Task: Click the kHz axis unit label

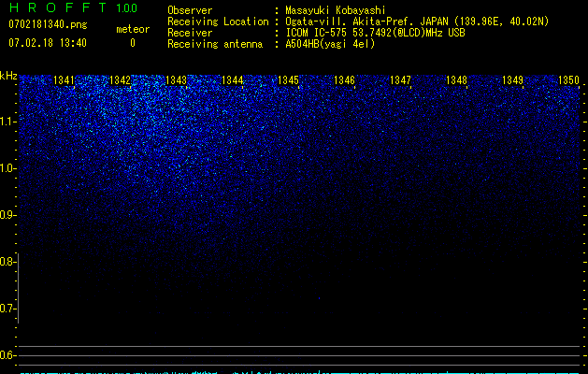Action: coord(8,76)
